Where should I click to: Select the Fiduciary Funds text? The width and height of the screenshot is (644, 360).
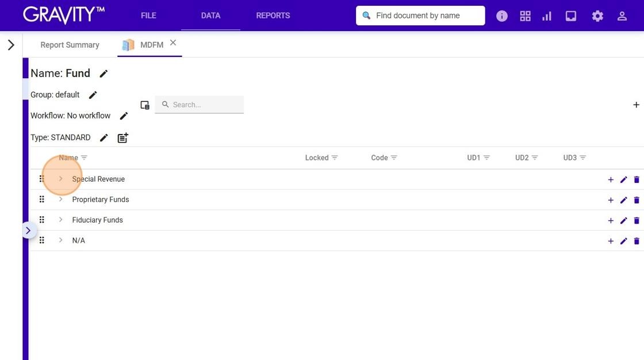[x=97, y=220]
